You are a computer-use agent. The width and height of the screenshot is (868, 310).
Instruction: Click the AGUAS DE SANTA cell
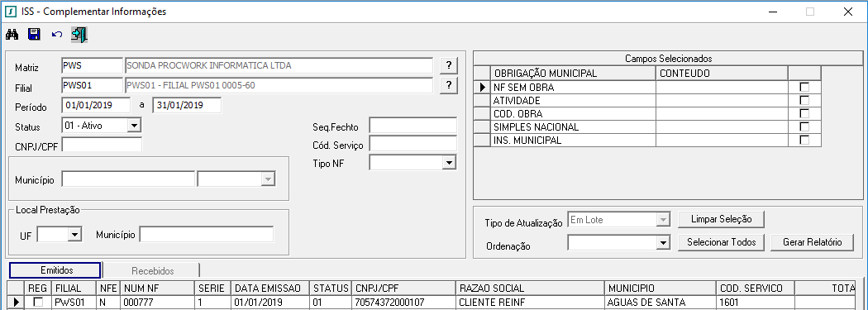(x=661, y=303)
